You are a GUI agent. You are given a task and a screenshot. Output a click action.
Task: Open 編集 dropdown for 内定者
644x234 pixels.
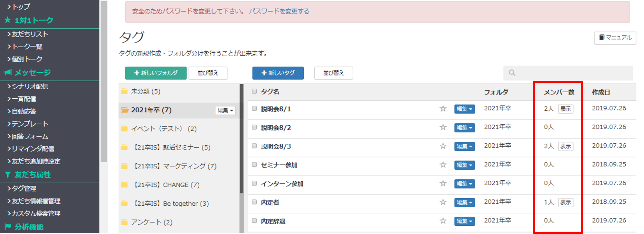pos(464,202)
